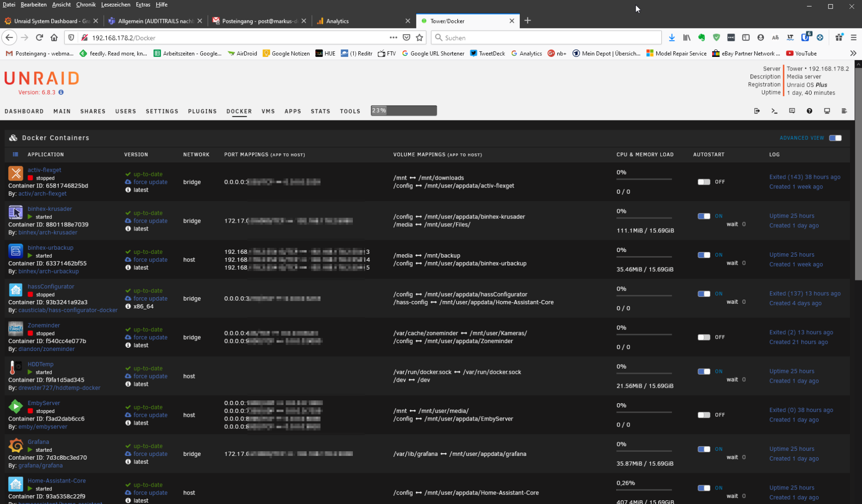
Task: Click the Unraid system log icon
Action: [844, 111]
